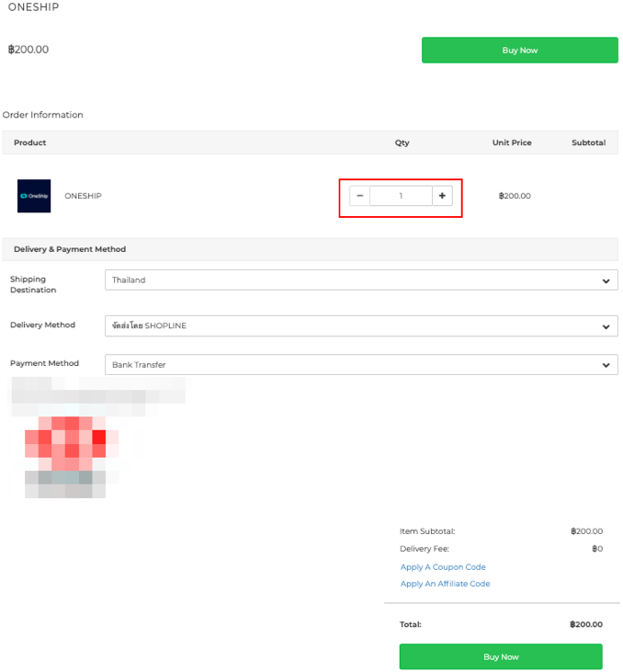Click the Apply A Coupon Code link
This screenshot has height=672, width=623.
(x=443, y=567)
